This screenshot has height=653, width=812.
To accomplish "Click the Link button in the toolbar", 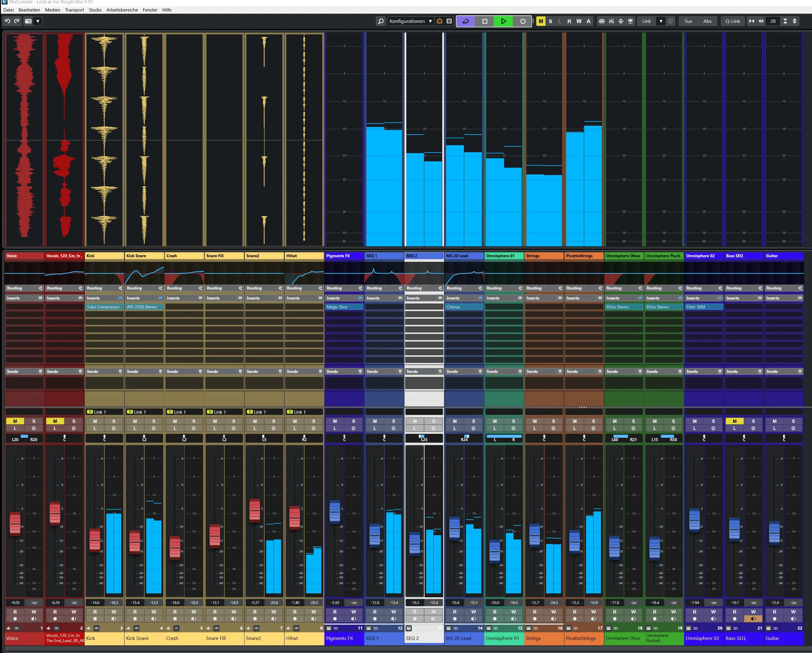I will (646, 21).
